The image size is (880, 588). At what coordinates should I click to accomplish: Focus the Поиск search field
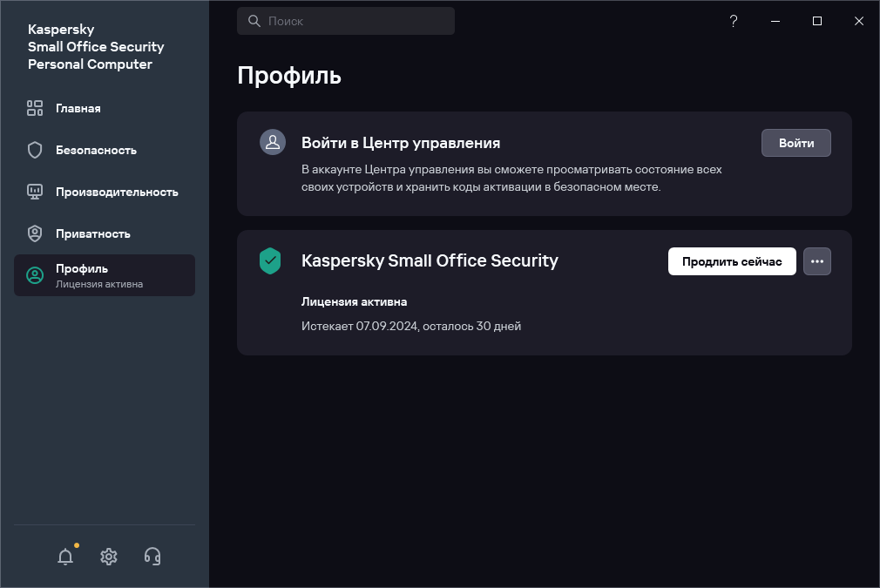346,21
